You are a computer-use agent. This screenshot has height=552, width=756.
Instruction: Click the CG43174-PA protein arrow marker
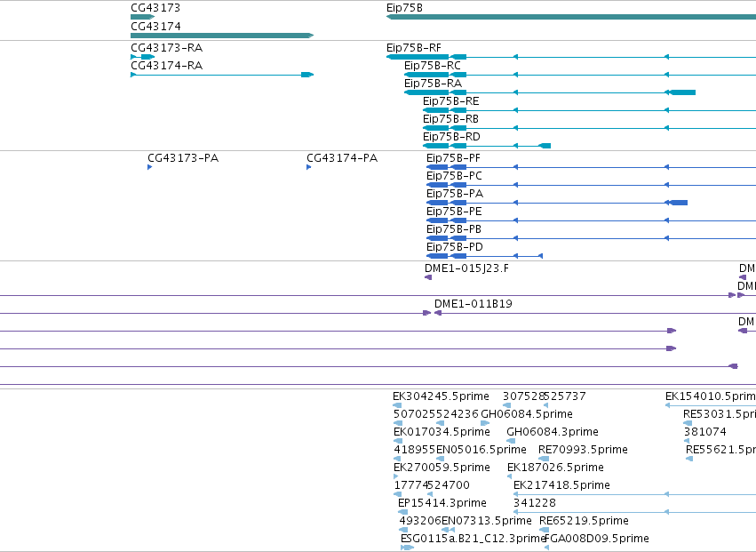pyautogui.click(x=309, y=167)
